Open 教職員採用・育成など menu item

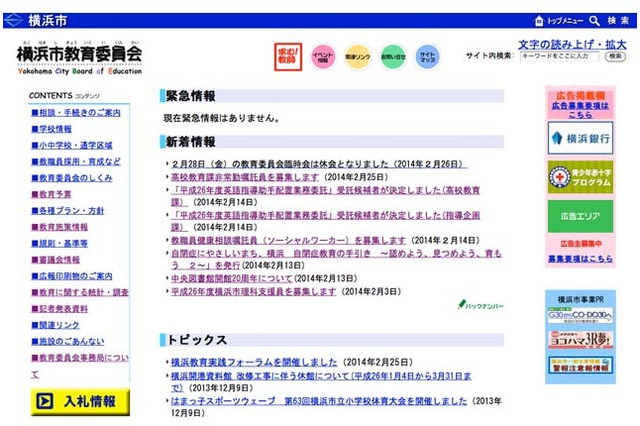(x=76, y=162)
